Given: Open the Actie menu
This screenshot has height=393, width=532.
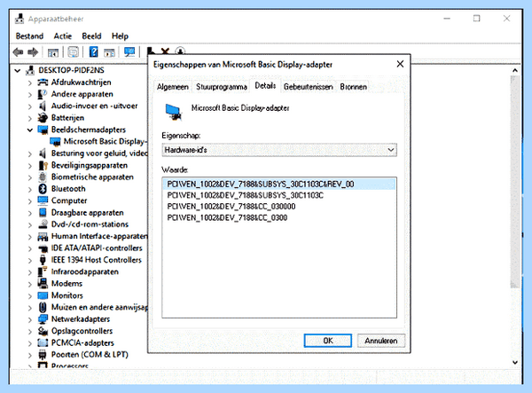Looking at the screenshot, I should click(x=63, y=36).
